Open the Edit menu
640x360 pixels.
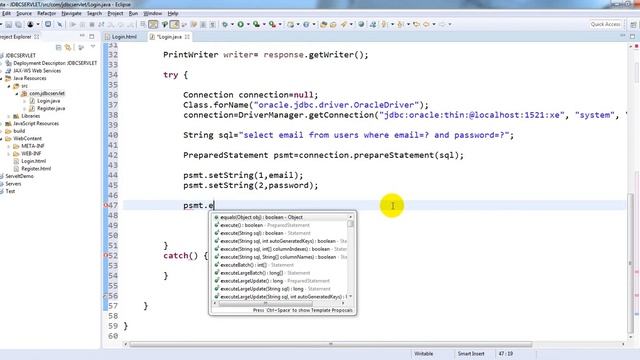(6, 13)
